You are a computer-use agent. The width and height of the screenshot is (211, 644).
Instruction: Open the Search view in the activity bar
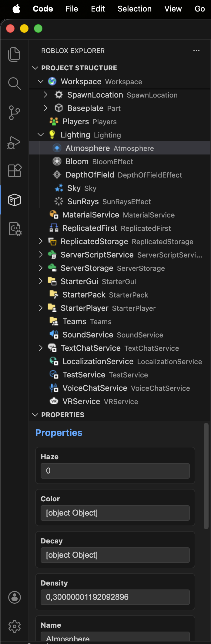(14, 84)
